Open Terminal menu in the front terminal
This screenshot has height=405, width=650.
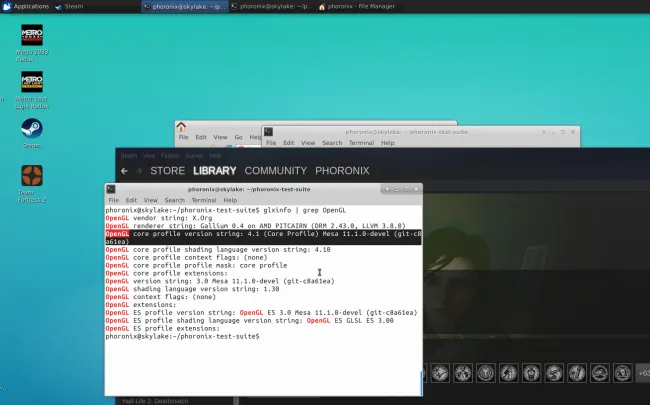point(204,200)
